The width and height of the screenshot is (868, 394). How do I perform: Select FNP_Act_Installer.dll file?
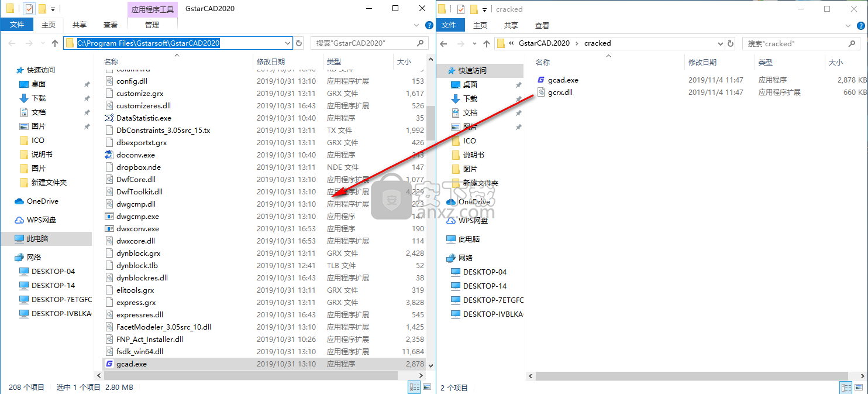150,340
